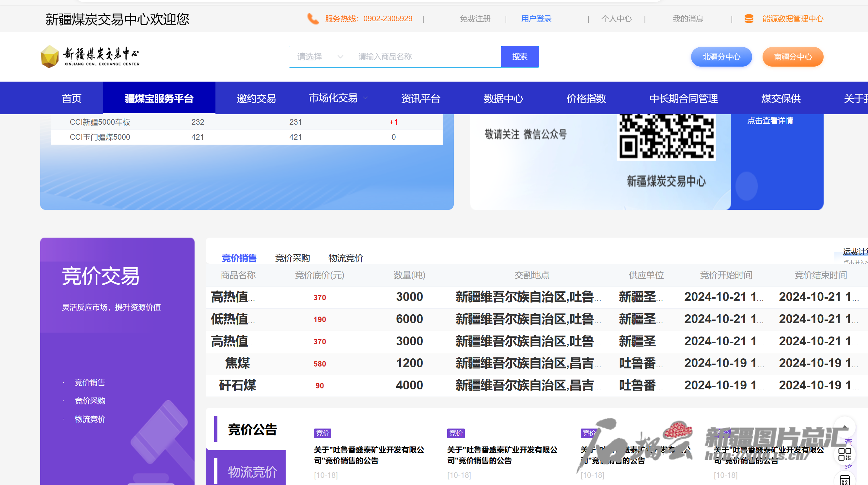The width and height of the screenshot is (868, 485).
Task: Click 竞价 tag on first announcement
Action: pos(322,433)
